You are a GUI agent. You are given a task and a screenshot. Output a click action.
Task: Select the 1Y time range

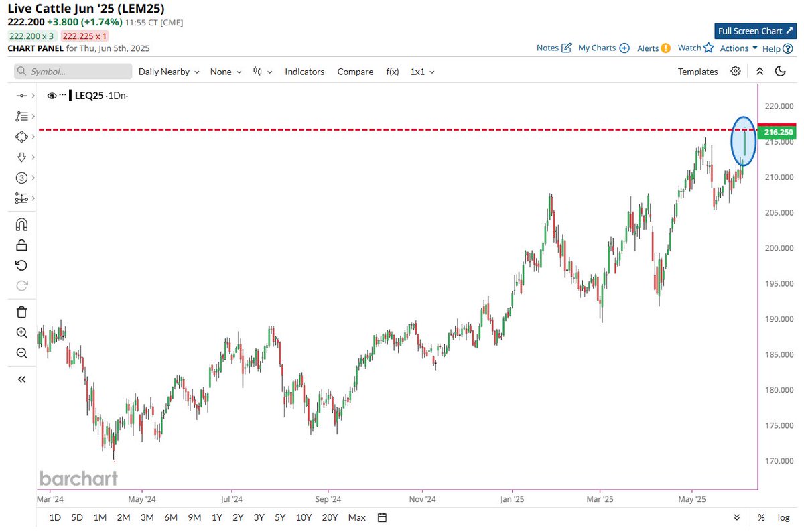pyautogui.click(x=216, y=517)
